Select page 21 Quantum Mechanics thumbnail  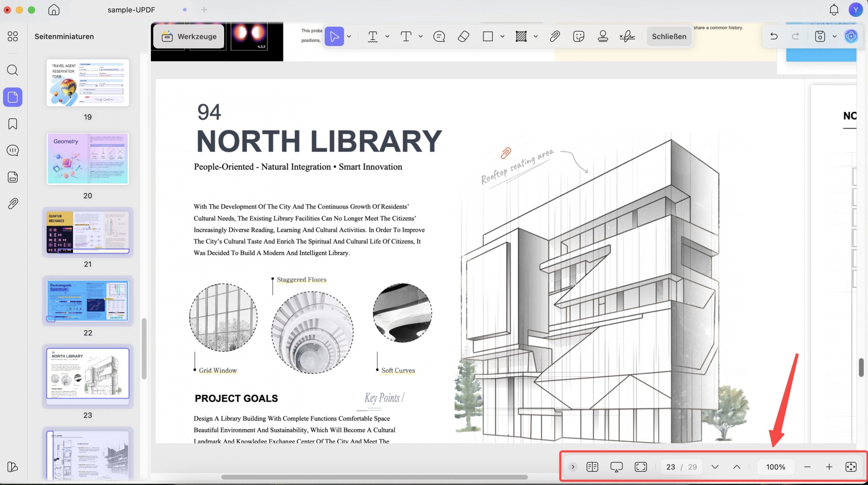click(x=87, y=233)
